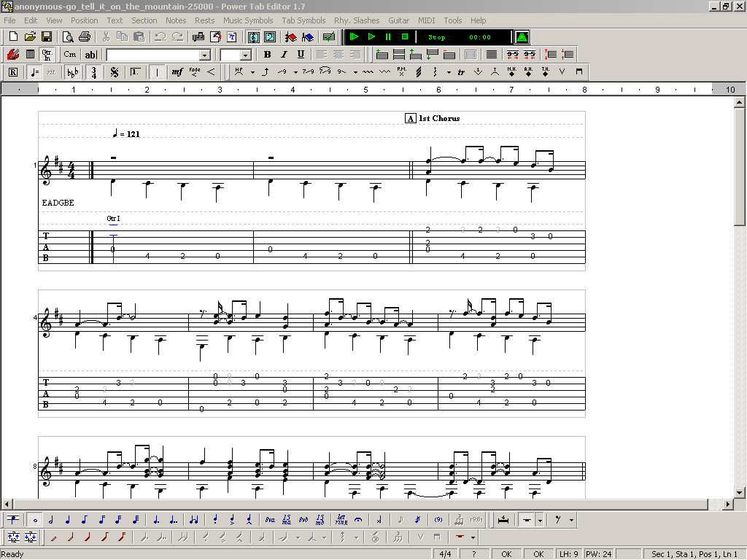The height and width of the screenshot is (560, 747).
Task: Open dropdown arrow after the arpeggio symbol
Action: (449, 72)
